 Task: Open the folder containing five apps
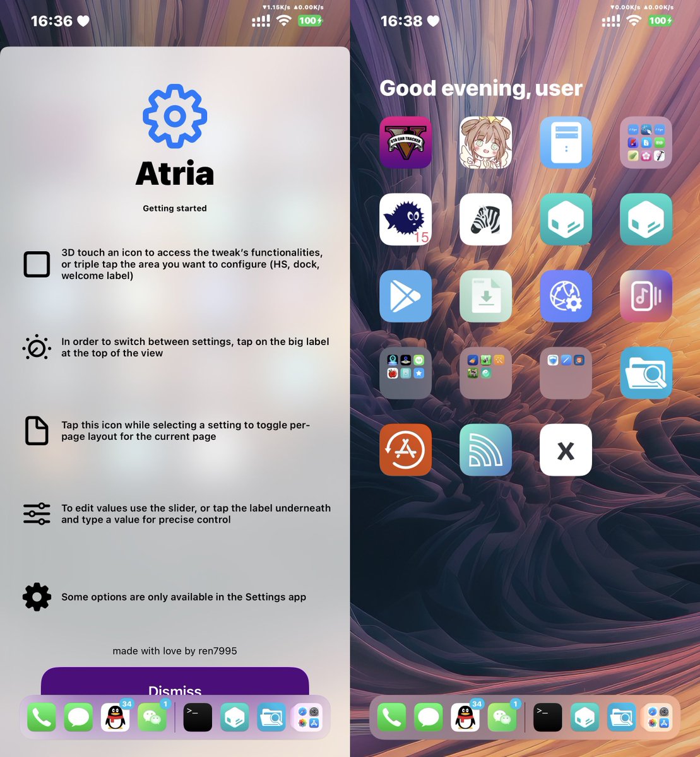pos(485,373)
